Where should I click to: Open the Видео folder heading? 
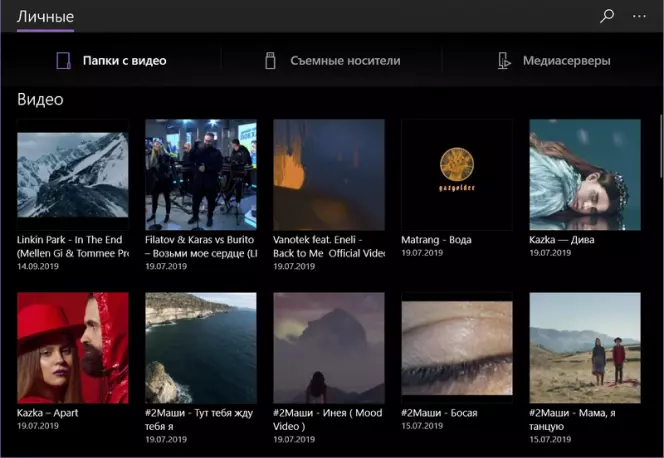coord(40,99)
